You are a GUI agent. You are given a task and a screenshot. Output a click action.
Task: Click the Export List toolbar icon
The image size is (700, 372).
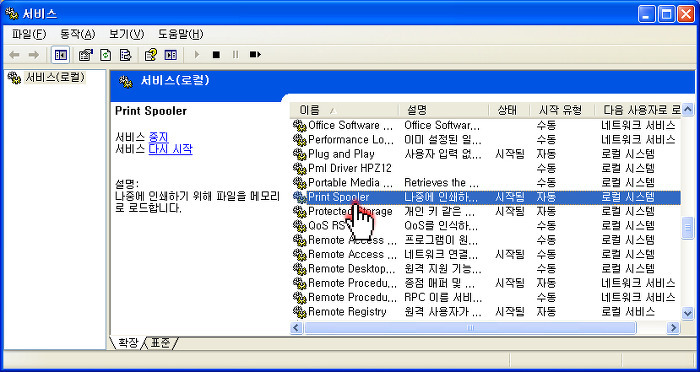[x=125, y=55]
